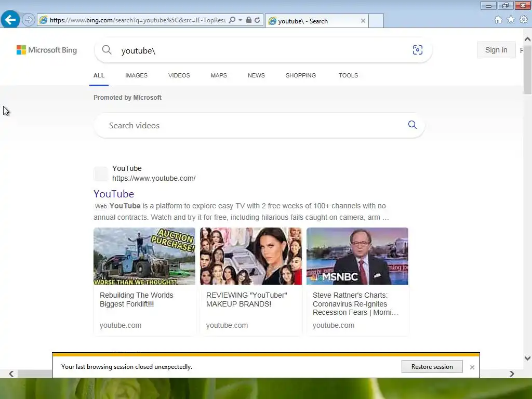This screenshot has height=399, width=532.
Task: Minimize the Internet Explorer window
Action: 488,5
